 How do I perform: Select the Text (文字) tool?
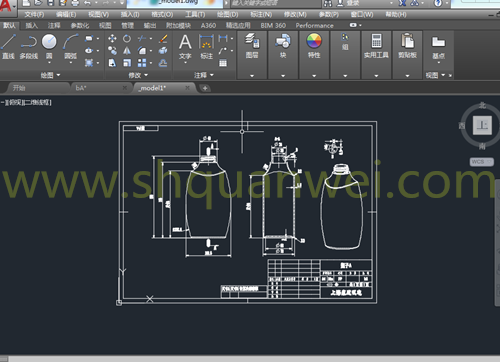pos(185,47)
